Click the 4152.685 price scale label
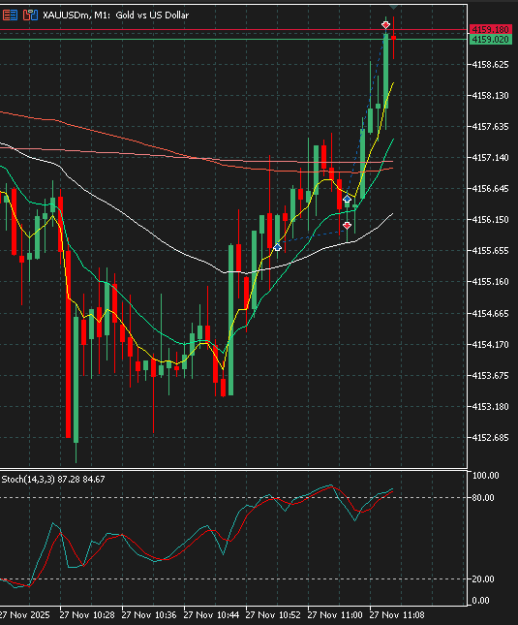 [x=491, y=438]
